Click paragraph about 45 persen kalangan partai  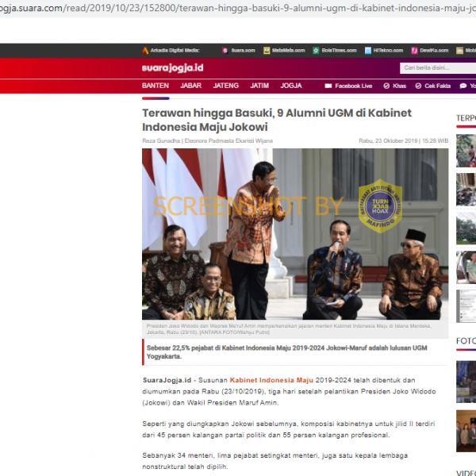289,429
